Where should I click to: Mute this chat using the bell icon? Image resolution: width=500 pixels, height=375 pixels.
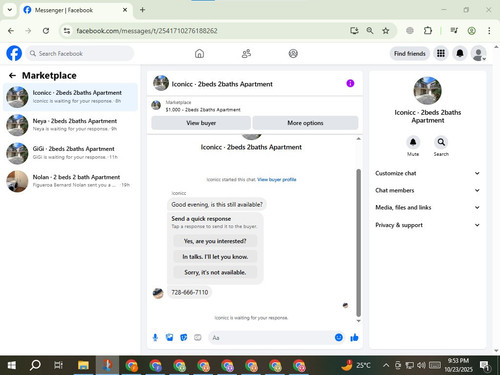[413, 142]
